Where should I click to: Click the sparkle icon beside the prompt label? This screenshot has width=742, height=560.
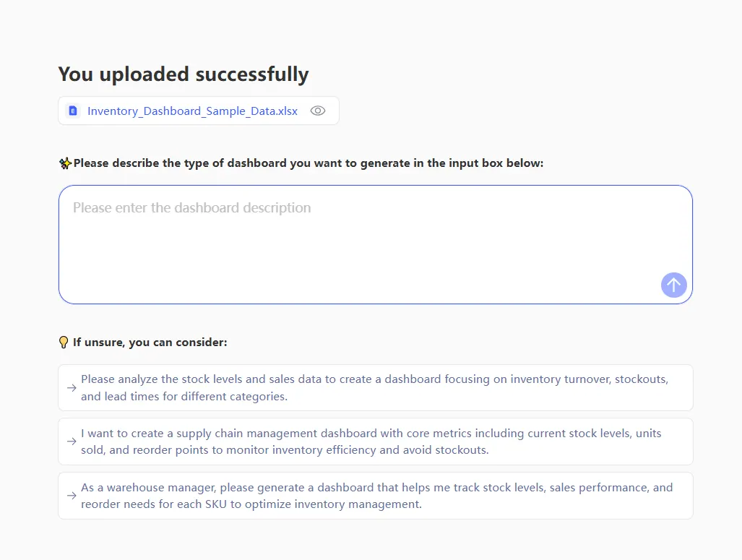[65, 163]
